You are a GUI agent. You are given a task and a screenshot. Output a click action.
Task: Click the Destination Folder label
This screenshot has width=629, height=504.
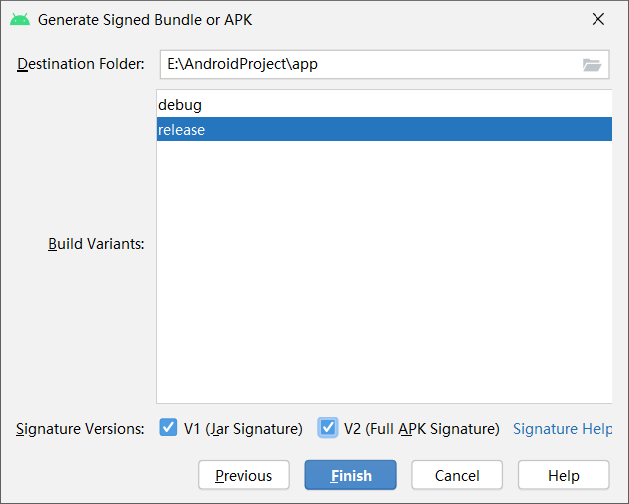[81, 65]
